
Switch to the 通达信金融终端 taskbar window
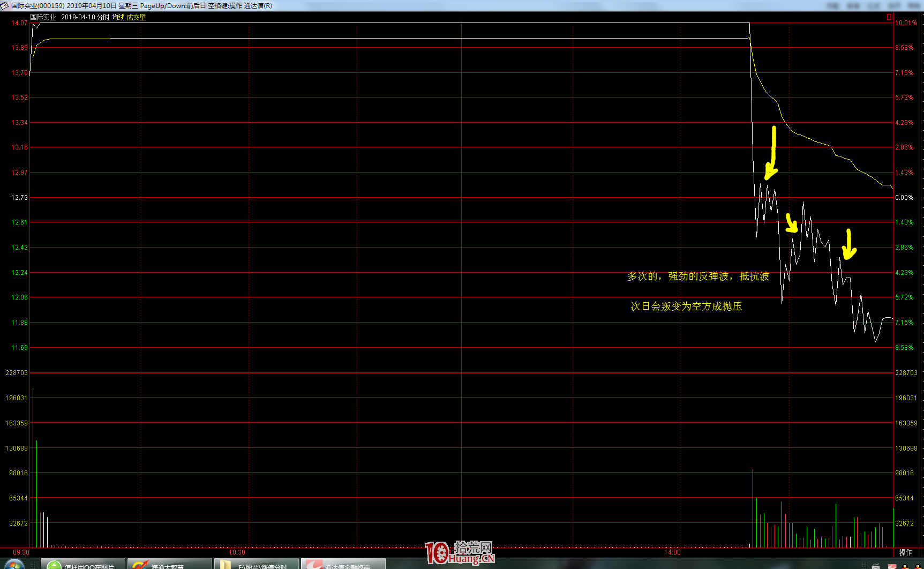point(343,564)
